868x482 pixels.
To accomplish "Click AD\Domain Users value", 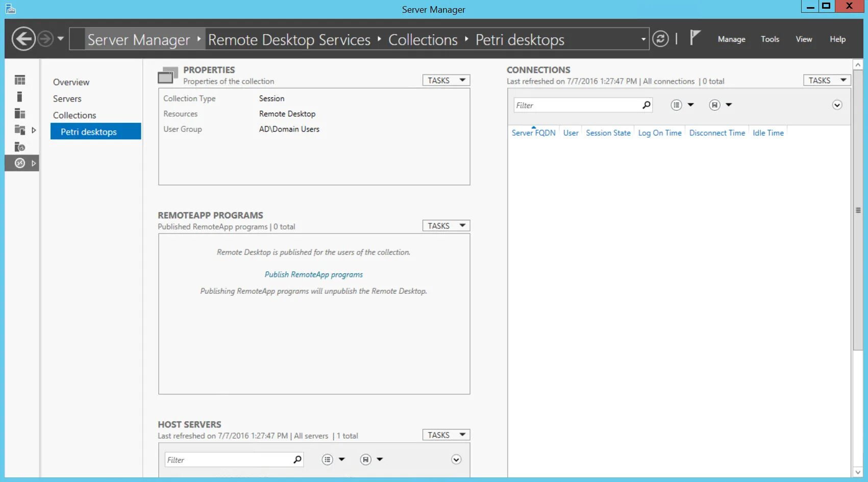I will coord(289,129).
